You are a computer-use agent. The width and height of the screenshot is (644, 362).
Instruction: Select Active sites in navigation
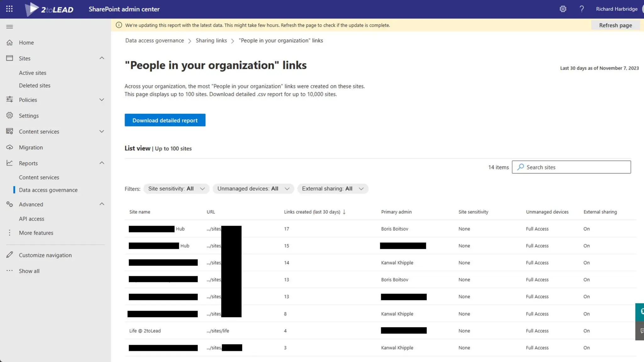(x=32, y=73)
